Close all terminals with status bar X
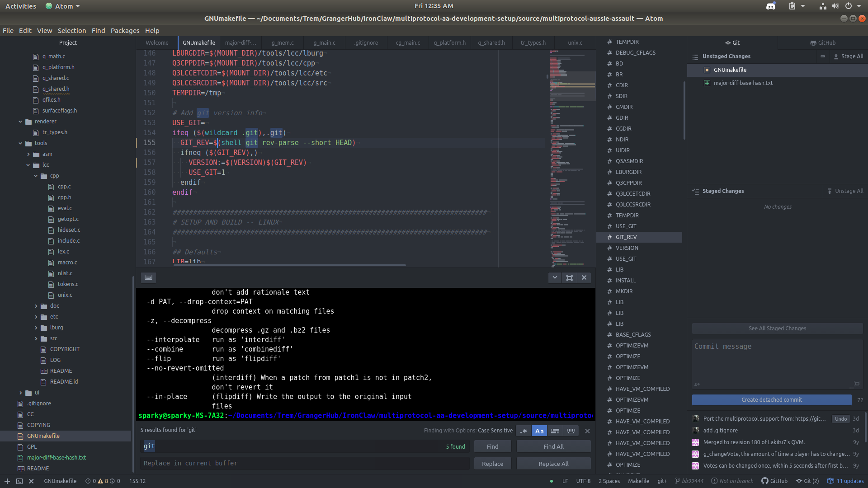 (31, 481)
